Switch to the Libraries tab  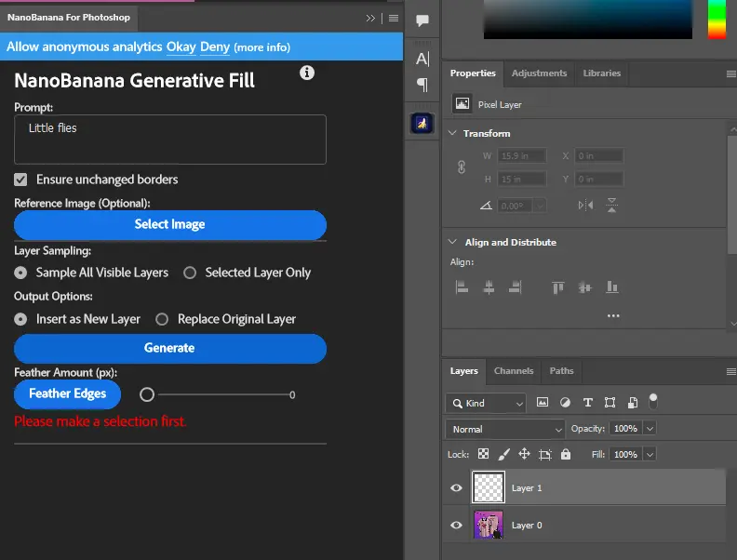click(602, 73)
